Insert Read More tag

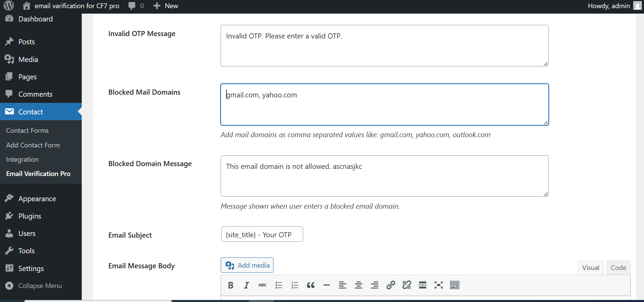point(423,285)
